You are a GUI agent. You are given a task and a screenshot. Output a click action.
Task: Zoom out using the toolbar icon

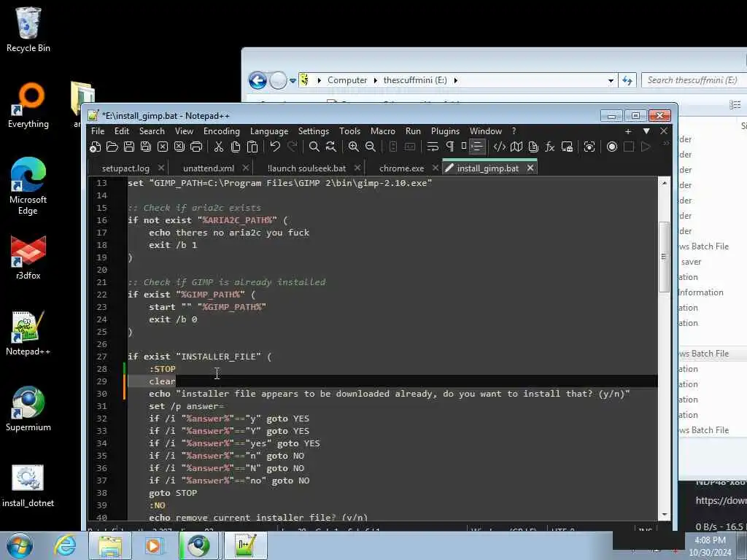click(370, 147)
